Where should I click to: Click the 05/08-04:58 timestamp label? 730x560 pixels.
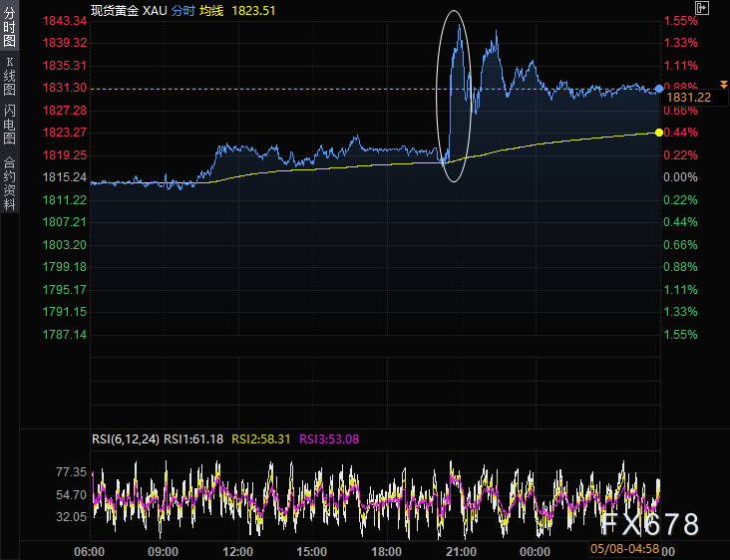(x=624, y=549)
